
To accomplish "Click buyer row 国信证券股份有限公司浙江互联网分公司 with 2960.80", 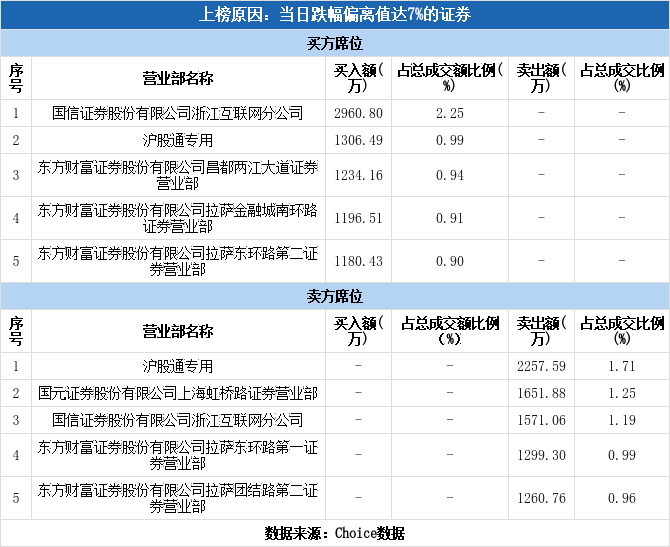I will point(335,113).
